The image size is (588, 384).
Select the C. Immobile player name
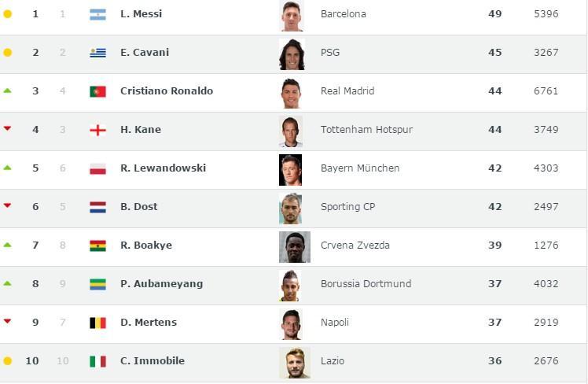pos(153,360)
